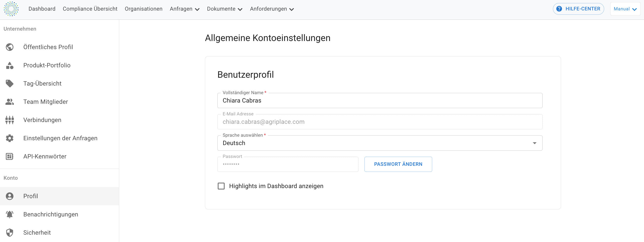Open the Sprache auswählen dropdown
The height and width of the screenshot is (242, 644).
point(380,143)
